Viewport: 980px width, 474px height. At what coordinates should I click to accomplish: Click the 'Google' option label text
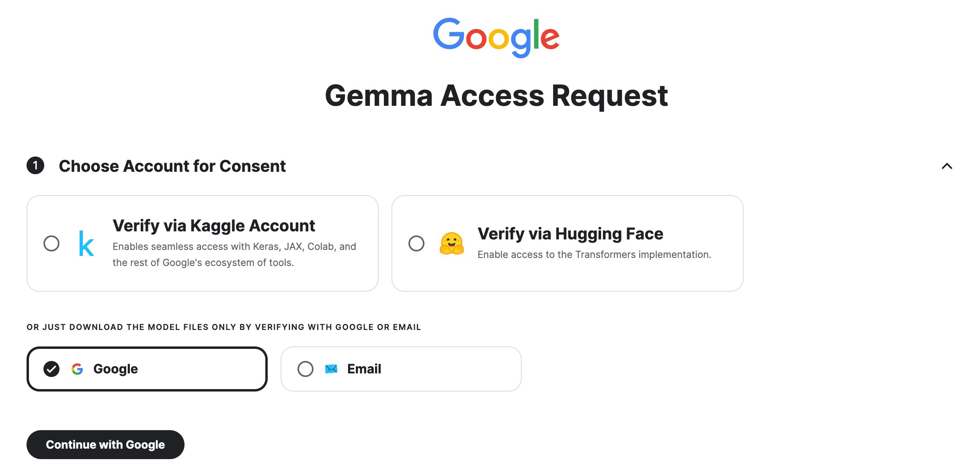point(116,369)
